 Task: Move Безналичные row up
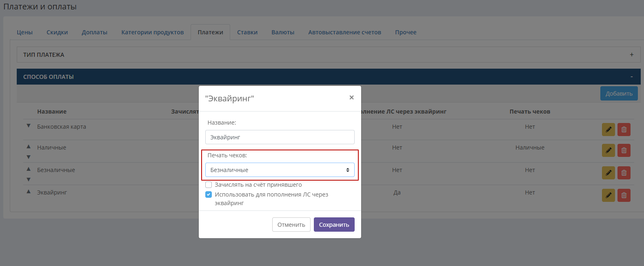tap(29, 169)
